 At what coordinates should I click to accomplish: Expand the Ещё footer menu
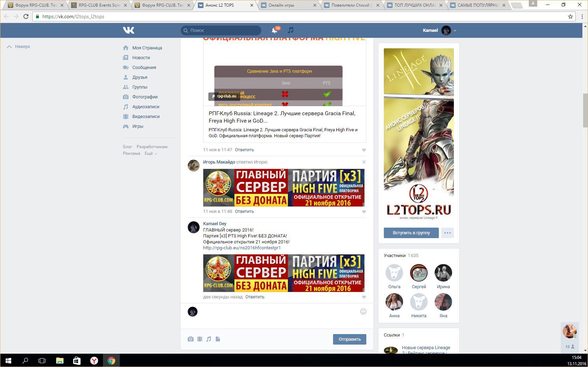click(x=151, y=153)
